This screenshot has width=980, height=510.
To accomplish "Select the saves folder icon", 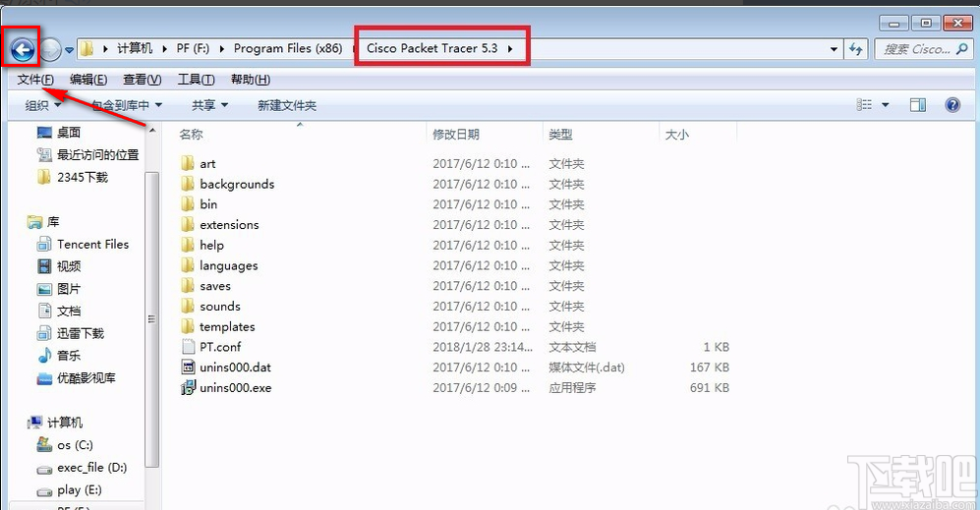I will 188,286.
